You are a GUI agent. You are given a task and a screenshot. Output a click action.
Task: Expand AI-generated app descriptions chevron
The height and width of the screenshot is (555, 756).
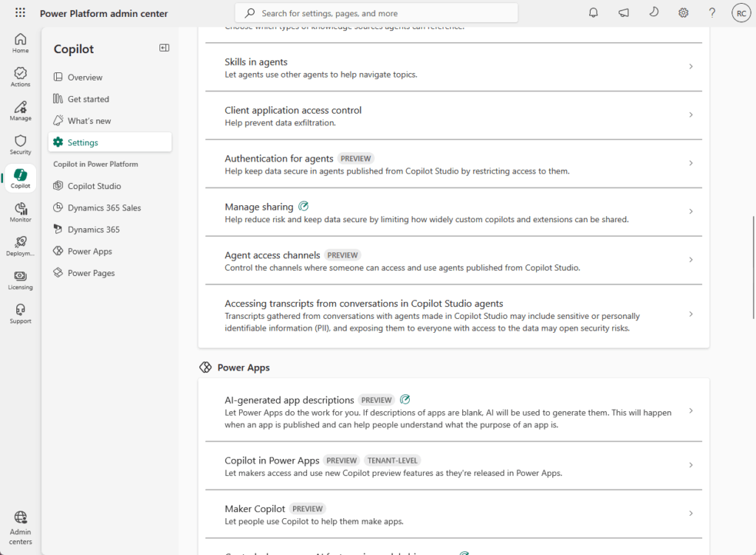691,411
